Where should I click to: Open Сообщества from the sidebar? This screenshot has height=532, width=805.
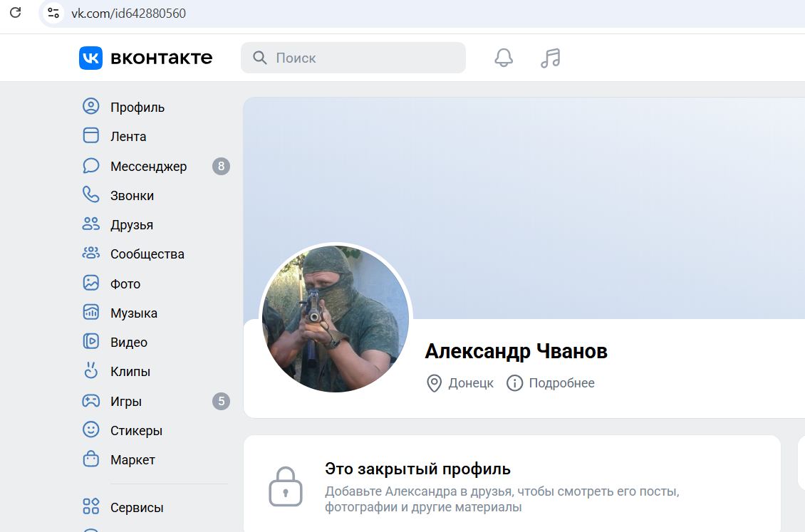point(147,254)
